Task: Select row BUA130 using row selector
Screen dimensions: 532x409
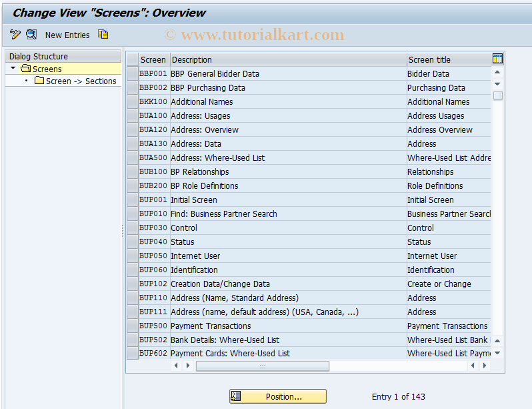Action: tap(133, 143)
